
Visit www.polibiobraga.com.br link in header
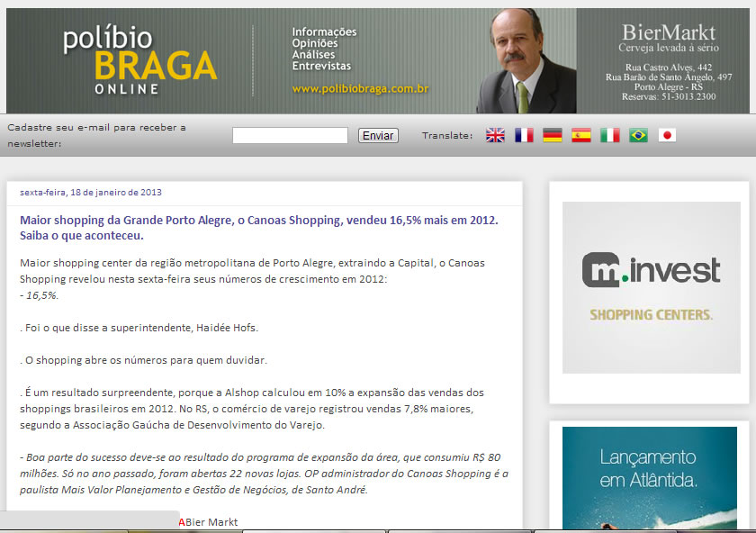[360, 89]
